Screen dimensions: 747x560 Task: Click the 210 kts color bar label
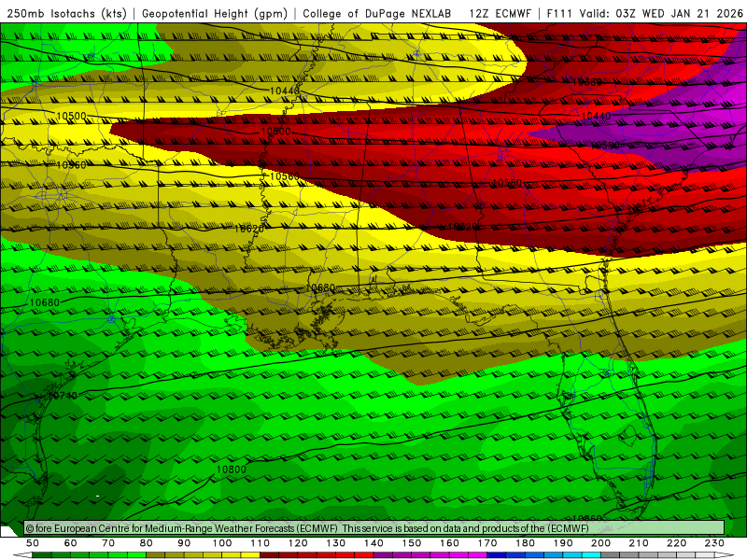pos(639,543)
